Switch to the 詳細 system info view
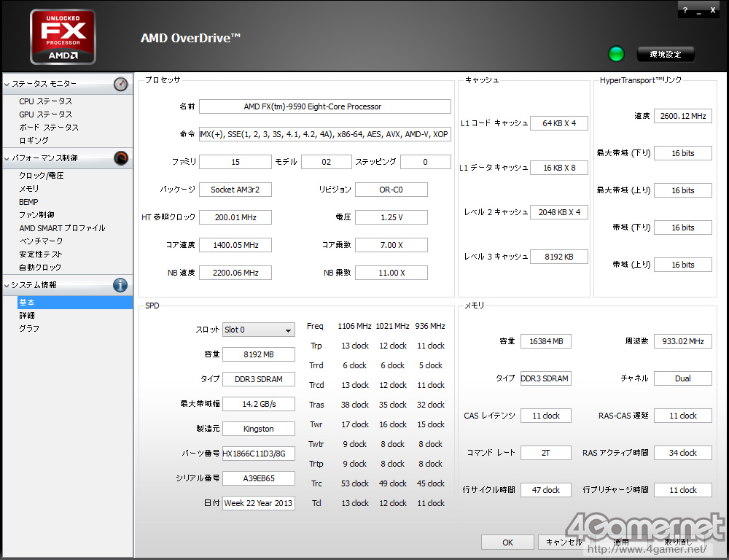This screenshot has width=729, height=560. click(x=27, y=316)
